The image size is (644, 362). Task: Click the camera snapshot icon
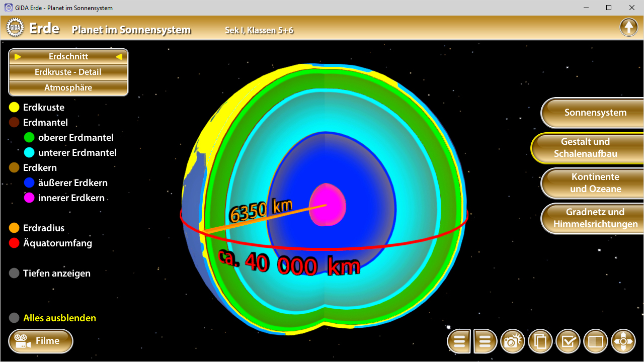(513, 341)
